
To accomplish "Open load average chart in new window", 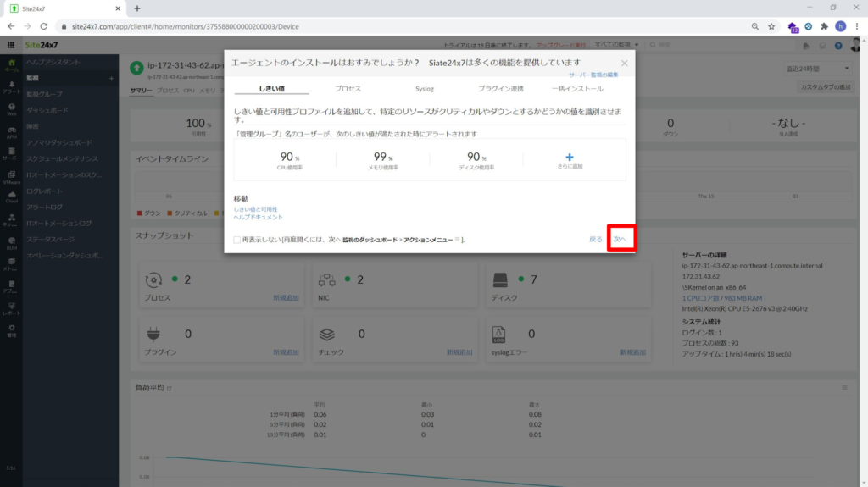I will tap(170, 388).
